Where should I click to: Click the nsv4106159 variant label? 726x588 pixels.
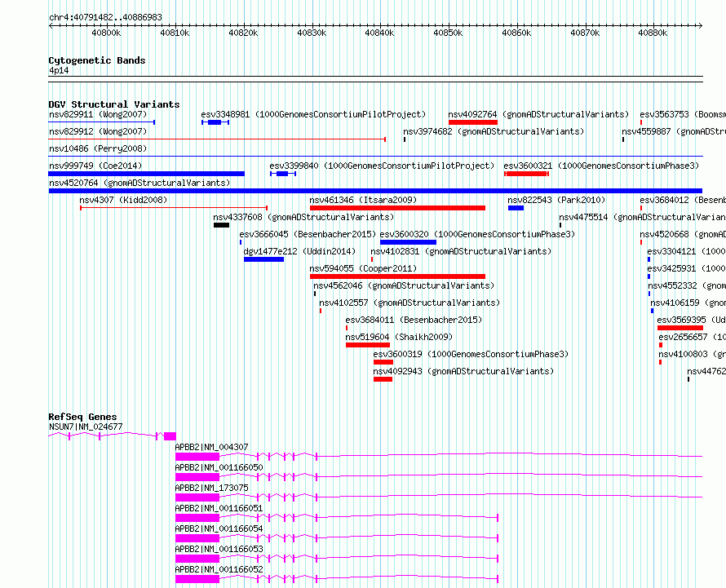point(688,303)
